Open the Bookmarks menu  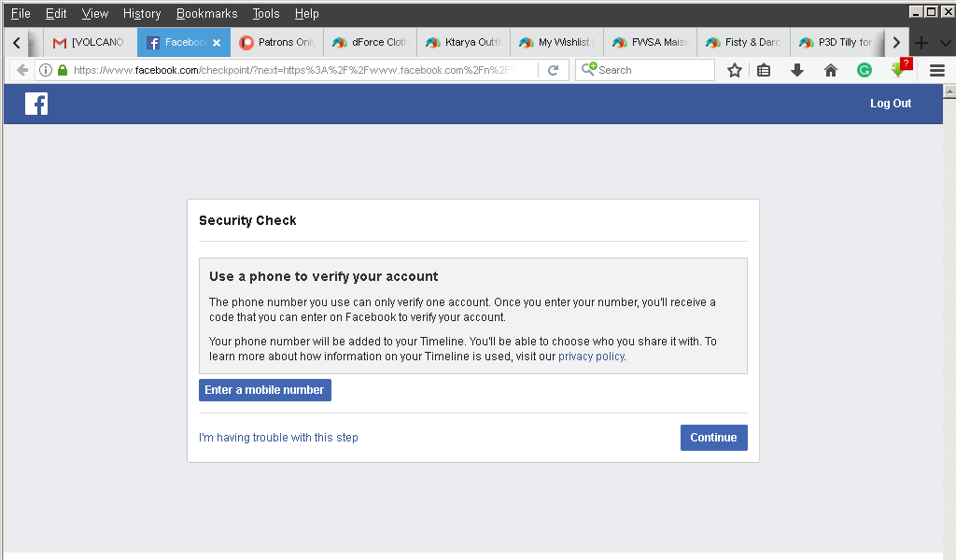click(x=206, y=13)
